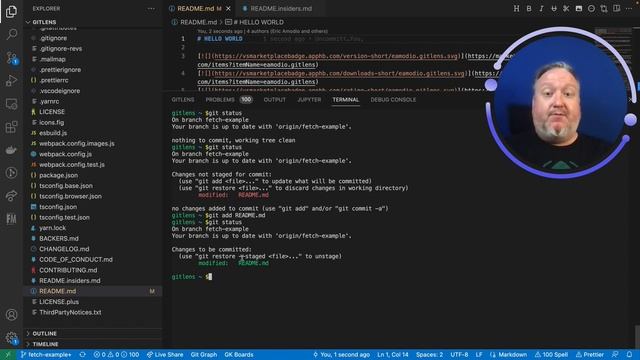The image size is (640, 360).
Task: Open the Remote Explorer view
Action: click(11, 104)
